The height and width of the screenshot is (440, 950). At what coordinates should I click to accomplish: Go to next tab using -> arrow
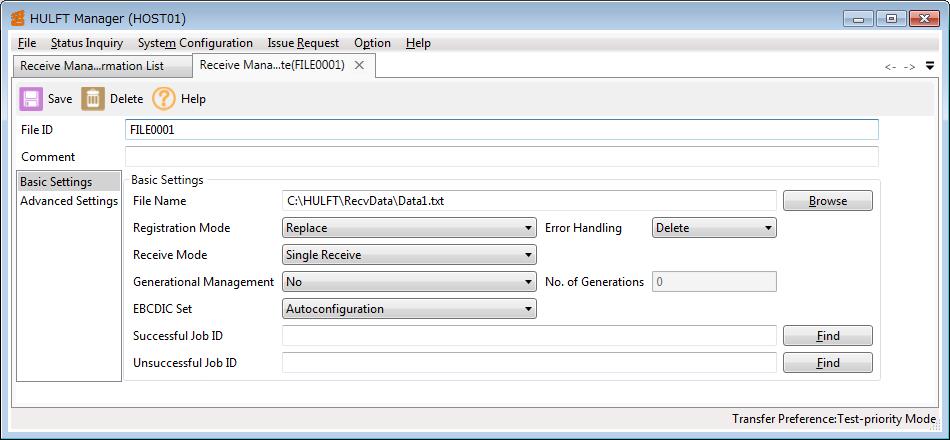pyautogui.click(x=909, y=67)
